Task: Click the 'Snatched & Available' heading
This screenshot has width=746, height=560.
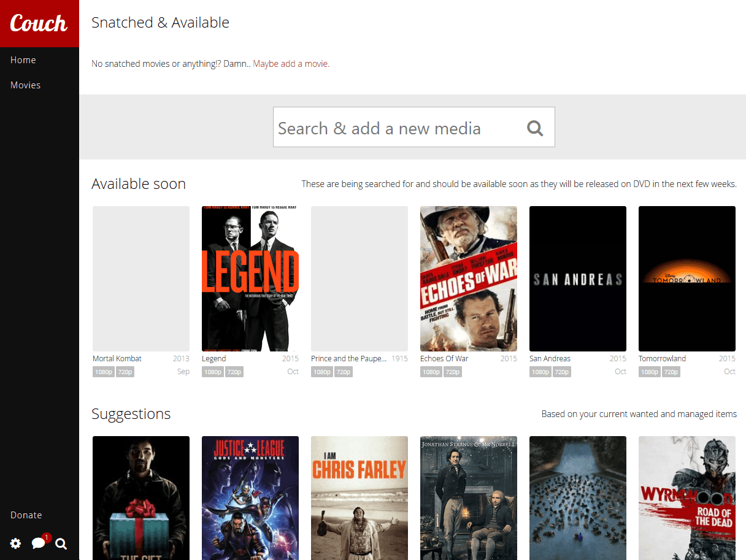Action: (160, 23)
